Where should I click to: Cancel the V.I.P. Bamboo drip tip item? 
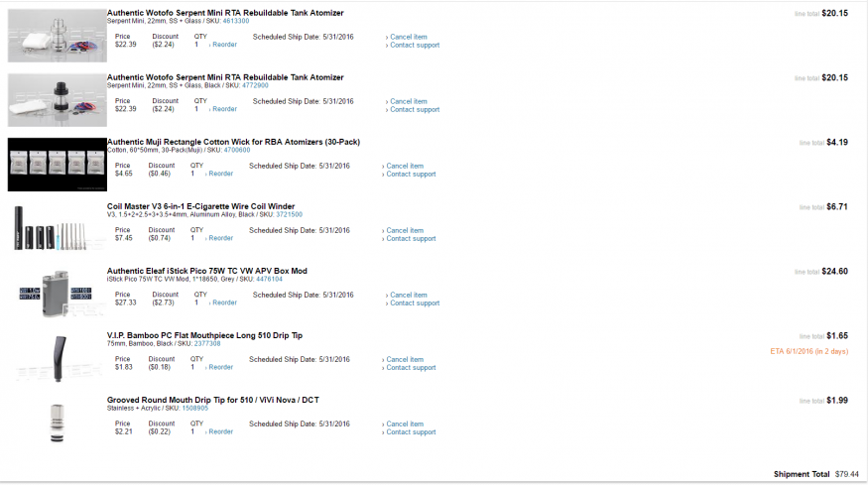pyautogui.click(x=409, y=359)
